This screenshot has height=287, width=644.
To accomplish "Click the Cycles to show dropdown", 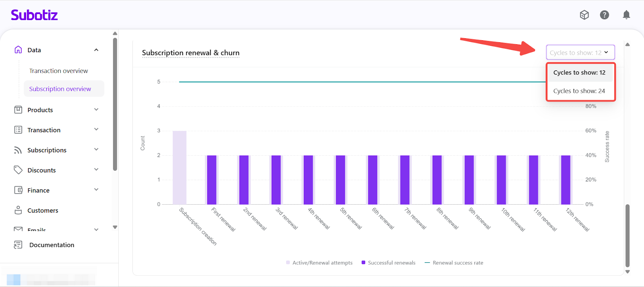I will pyautogui.click(x=580, y=53).
